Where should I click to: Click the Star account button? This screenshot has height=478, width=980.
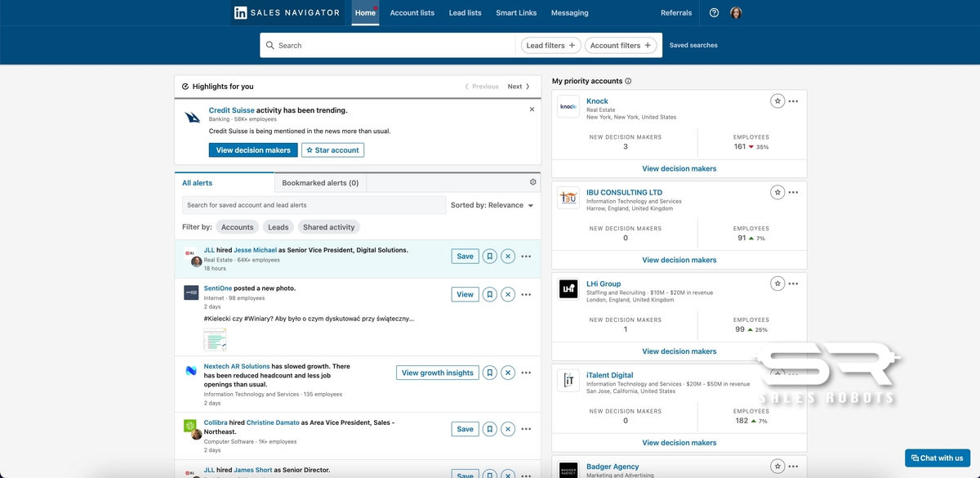click(332, 150)
